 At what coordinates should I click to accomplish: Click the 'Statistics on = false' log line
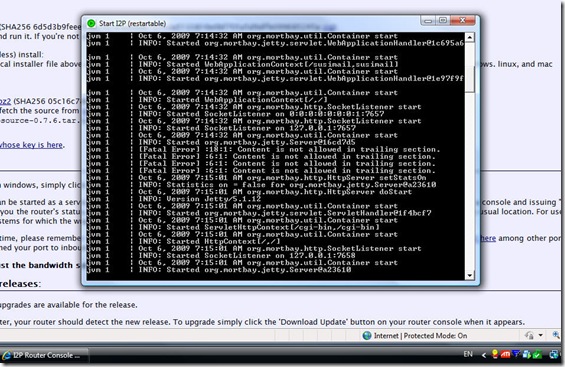pyautogui.click(x=262, y=185)
